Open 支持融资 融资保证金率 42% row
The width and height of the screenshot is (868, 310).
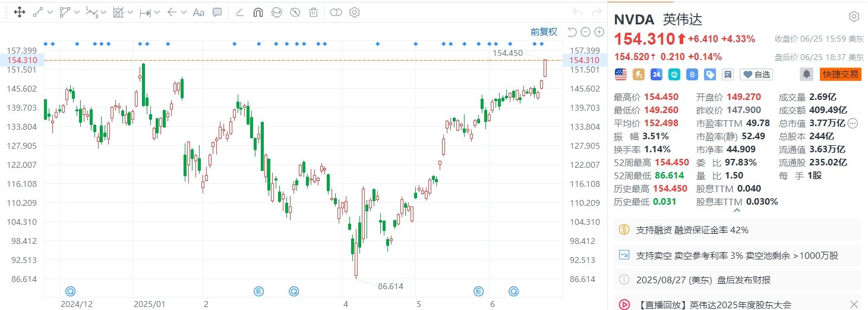click(737, 230)
